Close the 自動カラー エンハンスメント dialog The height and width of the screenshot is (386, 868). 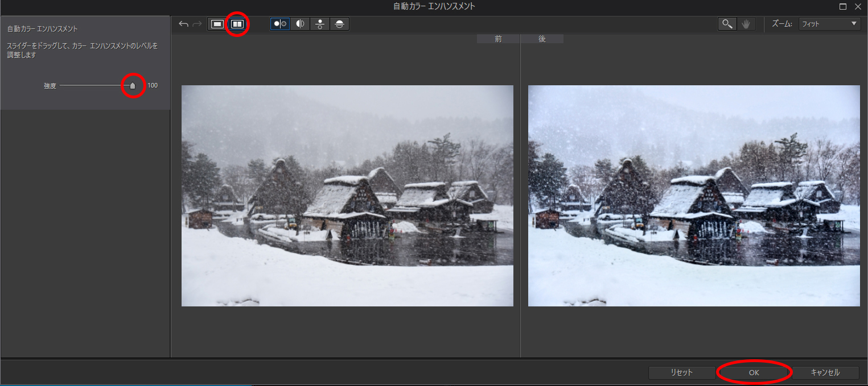click(858, 7)
